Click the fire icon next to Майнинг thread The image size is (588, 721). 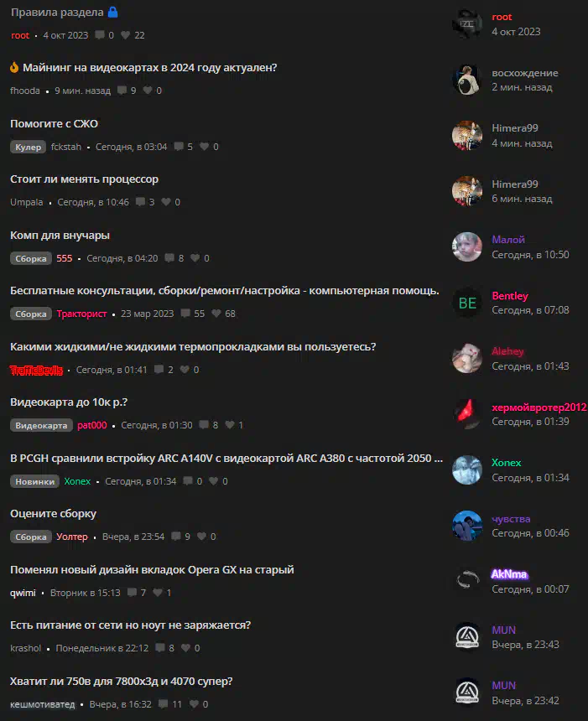[15, 68]
